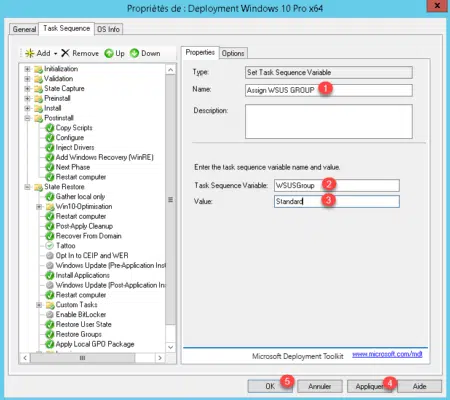Click the Remove X icon
Image resolution: width=450 pixels, height=400 pixels.
coord(65,53)
